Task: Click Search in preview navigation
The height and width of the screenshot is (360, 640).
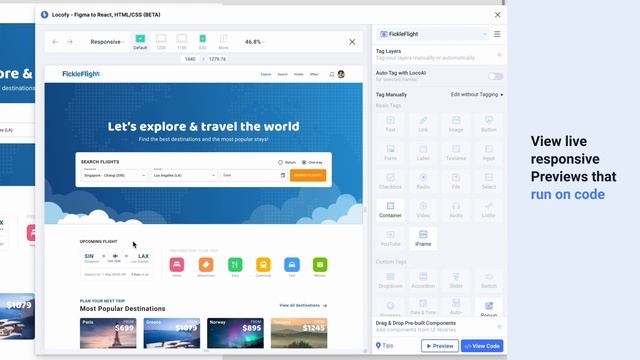Action: (282, 74)
